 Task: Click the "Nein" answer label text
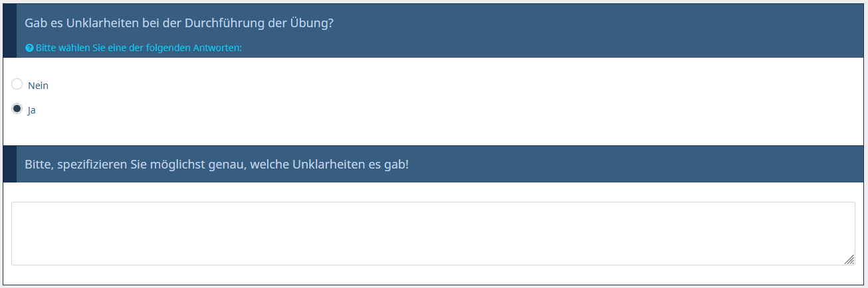pos(38,86)
